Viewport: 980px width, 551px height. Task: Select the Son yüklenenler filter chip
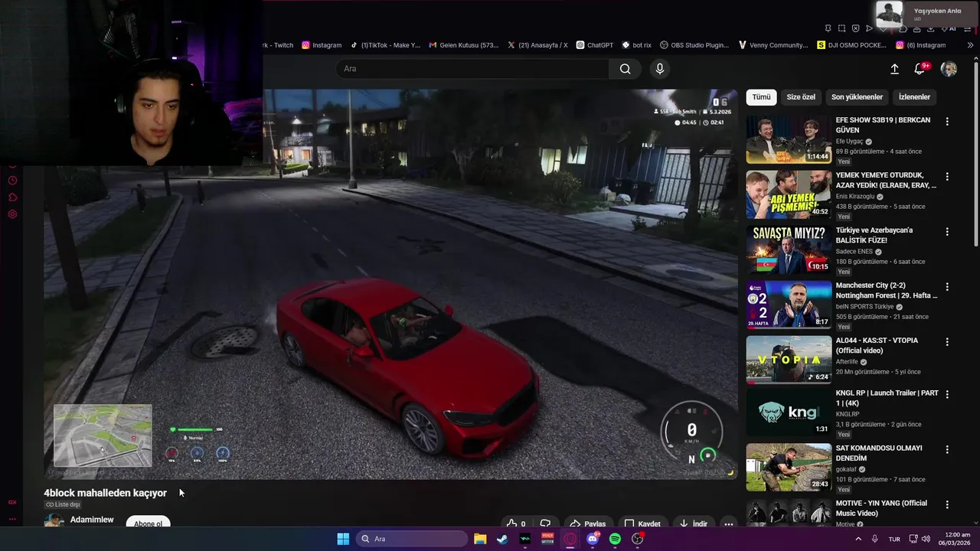pos(857,97)
